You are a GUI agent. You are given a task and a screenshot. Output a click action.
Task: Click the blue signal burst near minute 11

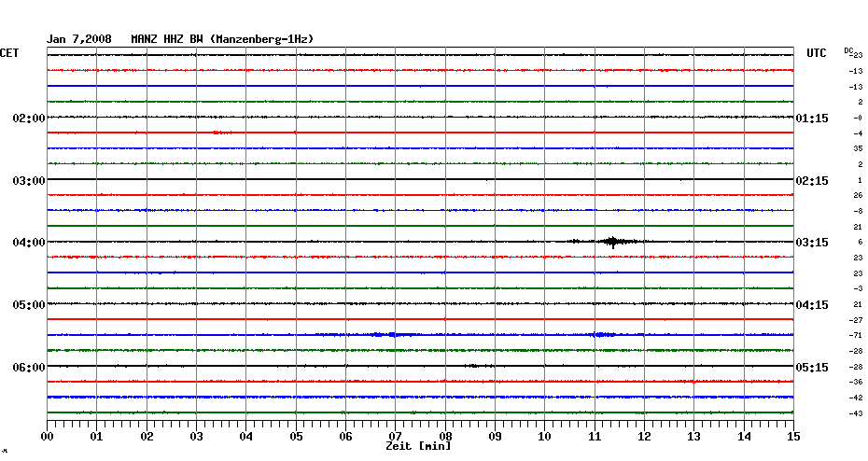click(x=603, y=334)
